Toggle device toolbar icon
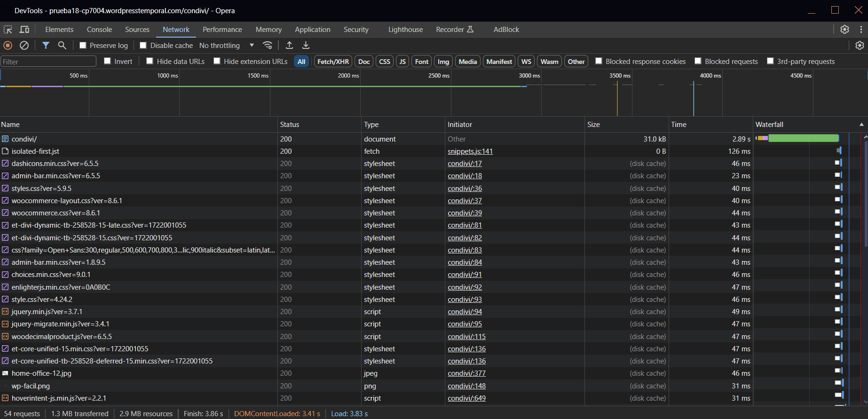Image resolution: width=868 pixels, height=419 pixels. (24, 30)
